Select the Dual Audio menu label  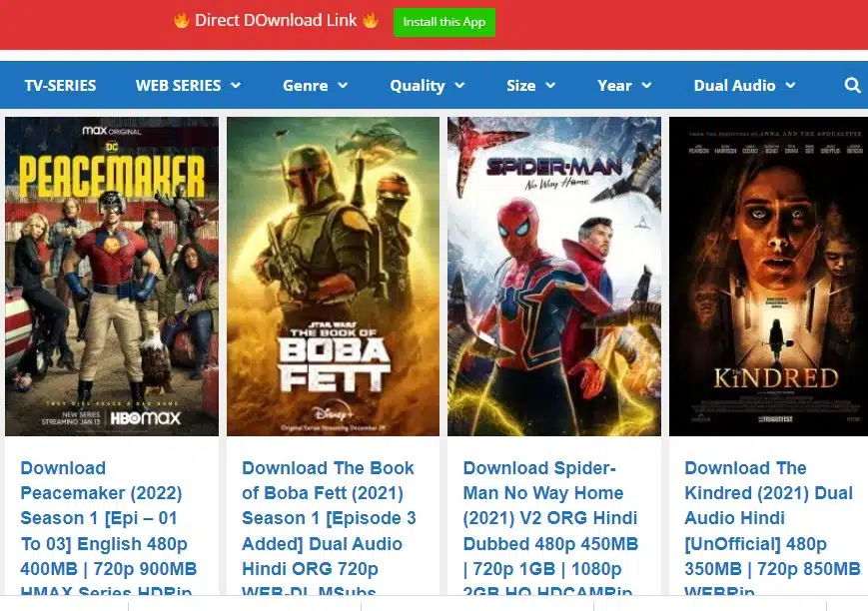pos(734,85)
